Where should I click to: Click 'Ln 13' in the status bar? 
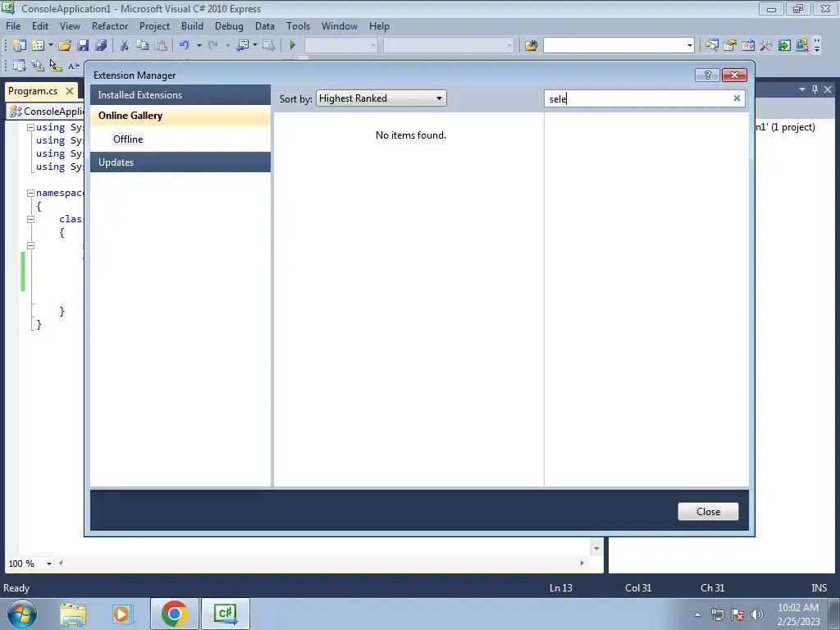(561, 588)
